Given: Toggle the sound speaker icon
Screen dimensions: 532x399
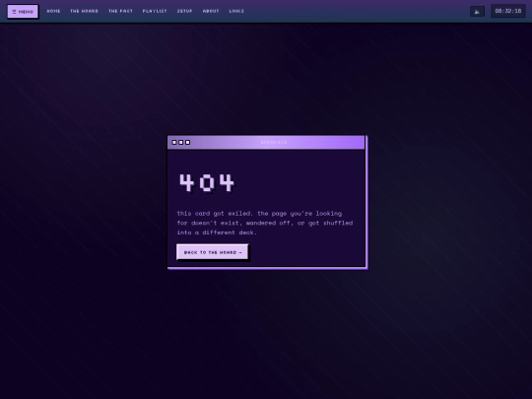Looking at the screenshot, I should [477, 12].
